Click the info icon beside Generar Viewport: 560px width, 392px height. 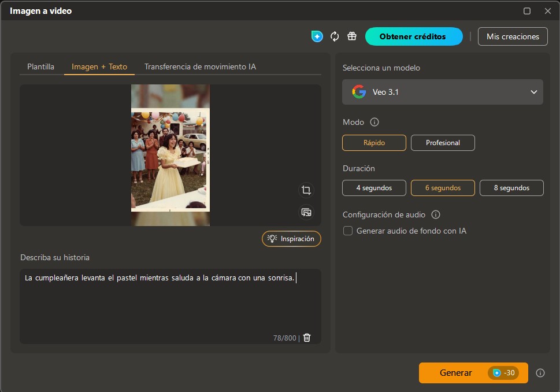pyautogui.click(x=540, y=373)
